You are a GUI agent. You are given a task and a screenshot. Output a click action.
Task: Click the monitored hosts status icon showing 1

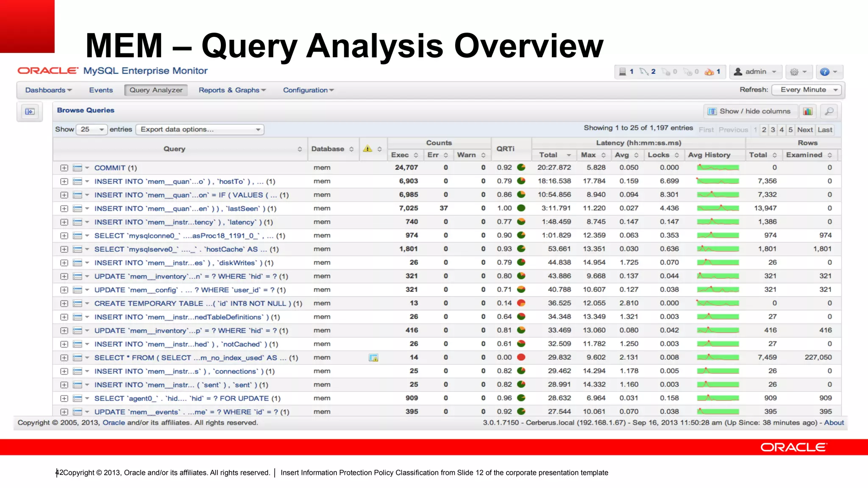click(626, 72)
